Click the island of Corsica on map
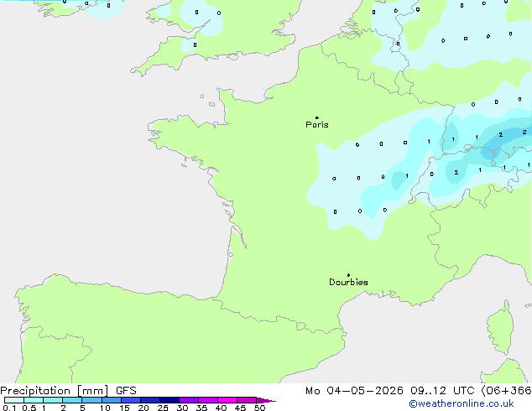This screenshot has height=411, width=532. pos(500,328)
